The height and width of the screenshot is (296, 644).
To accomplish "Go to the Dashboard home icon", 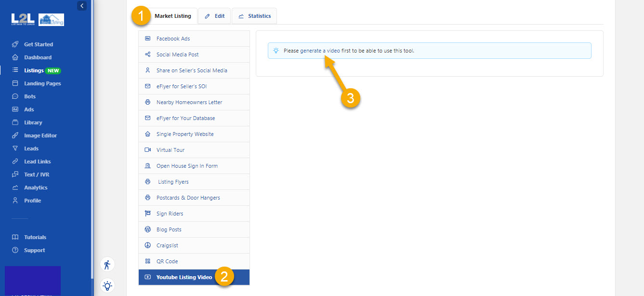I will 15,57.
